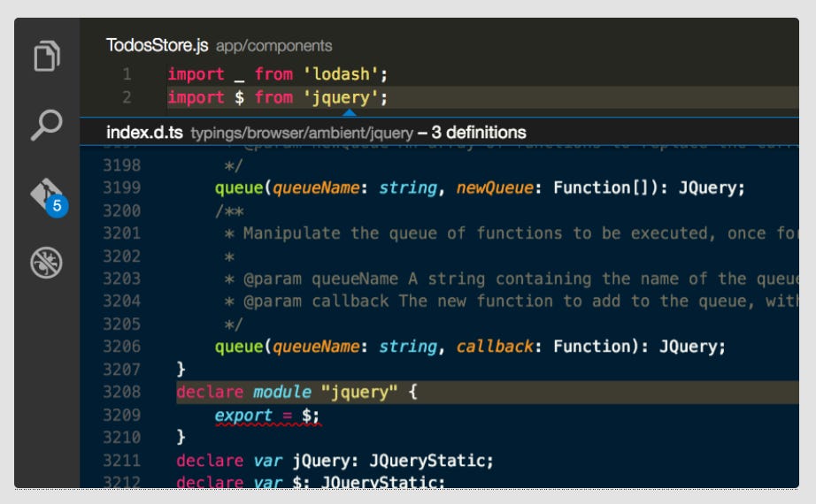The height and width of the screenshot is (504, 816).
Task: Click line number 3199 in peek view
Action: click(122, 187)
